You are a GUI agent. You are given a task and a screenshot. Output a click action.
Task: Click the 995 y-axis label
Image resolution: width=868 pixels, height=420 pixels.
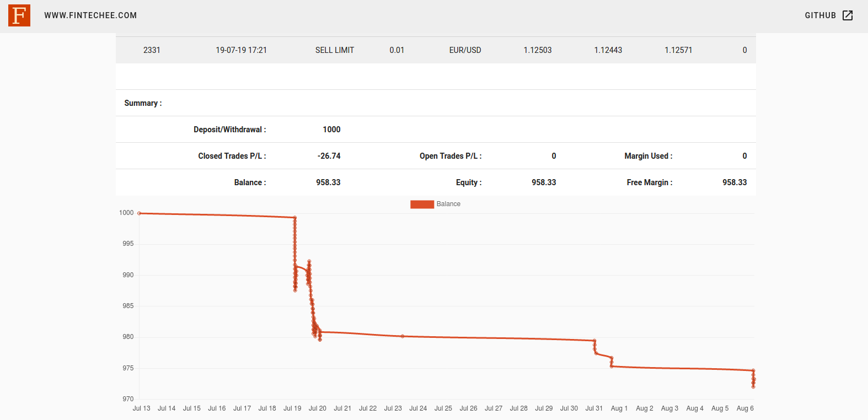pyautogui.click(x=128, y=244)
